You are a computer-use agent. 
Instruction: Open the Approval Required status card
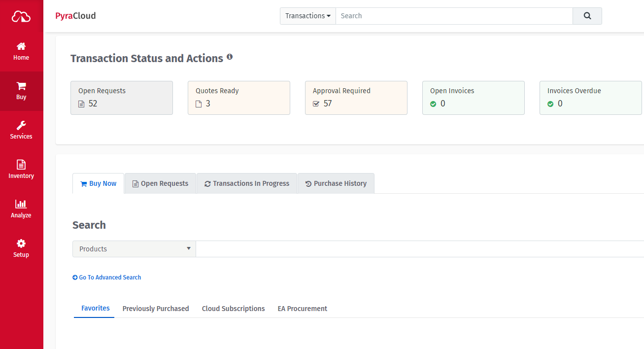356,98
